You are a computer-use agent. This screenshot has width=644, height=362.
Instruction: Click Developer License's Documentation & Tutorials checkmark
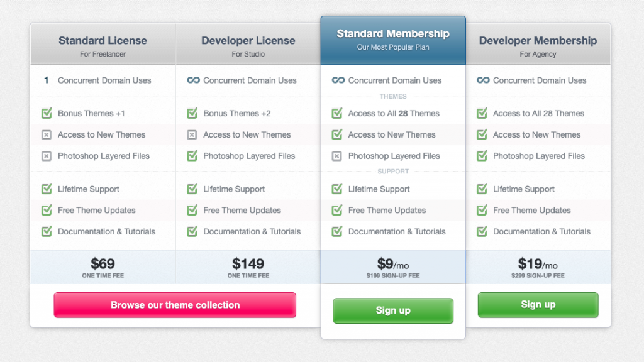[192, 231]
